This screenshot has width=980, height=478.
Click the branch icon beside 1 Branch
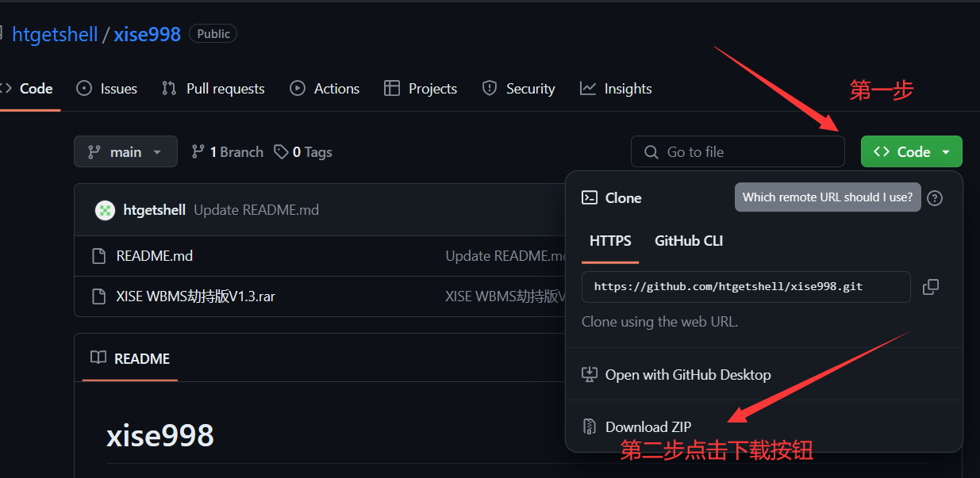pos(198,151)
